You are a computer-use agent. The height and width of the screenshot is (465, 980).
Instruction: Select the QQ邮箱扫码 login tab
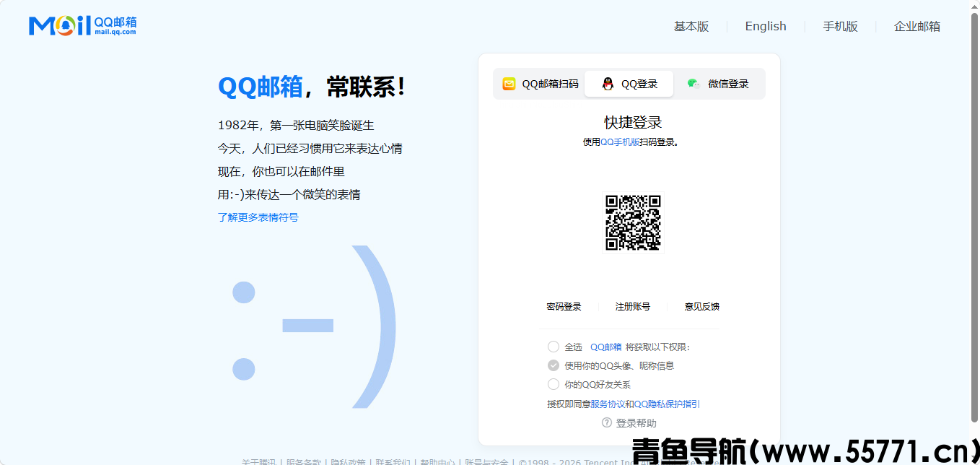tap(541, 84)
